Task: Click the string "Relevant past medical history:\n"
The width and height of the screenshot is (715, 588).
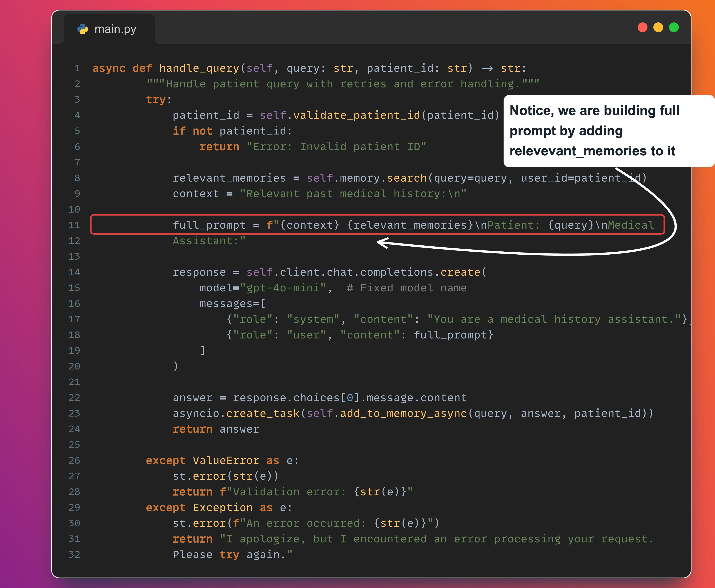Action: coord(353,194)
